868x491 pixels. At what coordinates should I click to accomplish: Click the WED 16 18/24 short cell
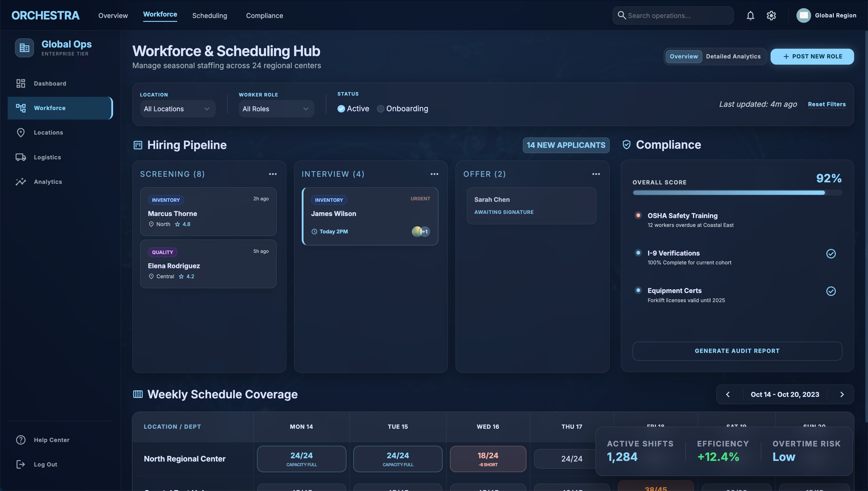click(x=488, y=459)
